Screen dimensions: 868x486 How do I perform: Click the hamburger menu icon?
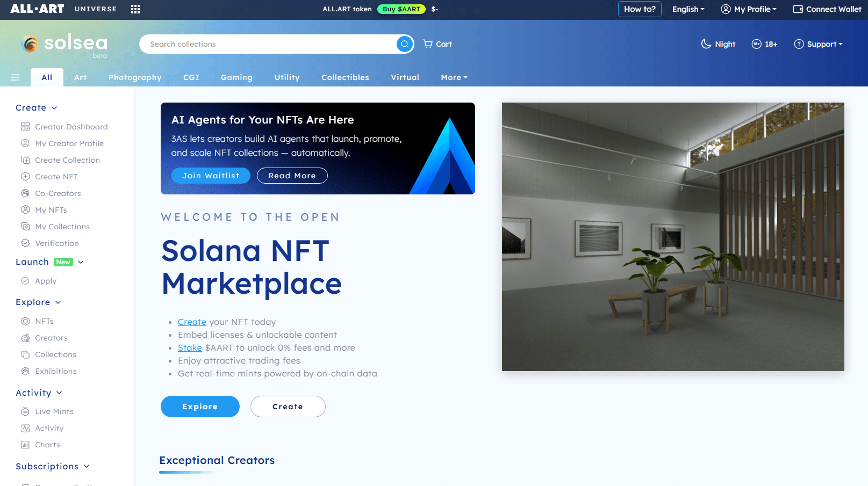(15, 77)
